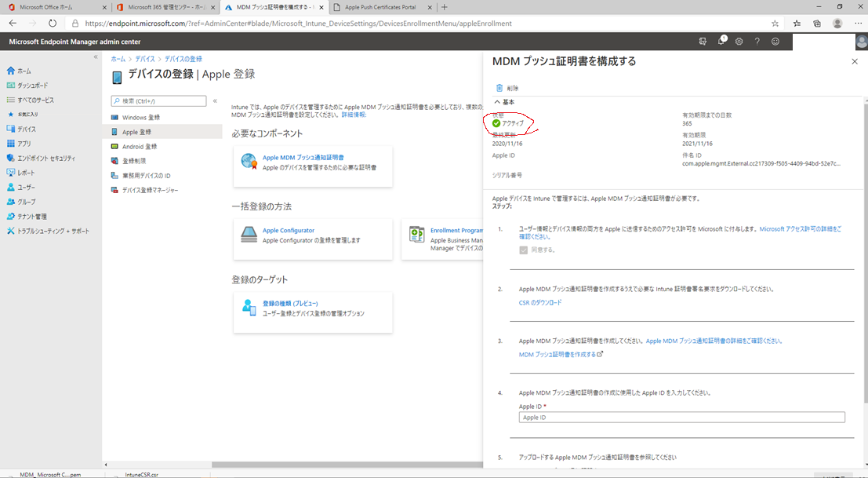
Task: Open Dashboard in the left sidebar
Action: [x=27, y=86]
